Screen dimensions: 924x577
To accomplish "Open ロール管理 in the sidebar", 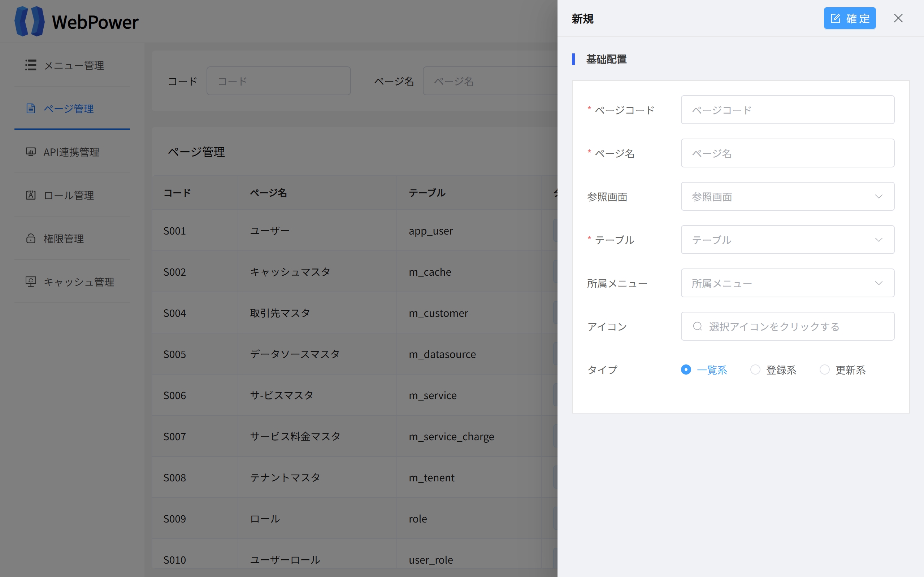I will point(72,195).
